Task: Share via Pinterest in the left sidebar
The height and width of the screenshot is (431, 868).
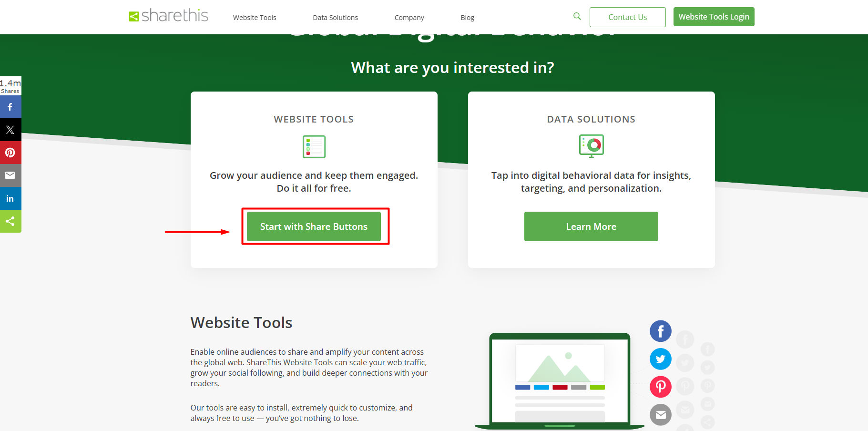Action: coord(10,153)
